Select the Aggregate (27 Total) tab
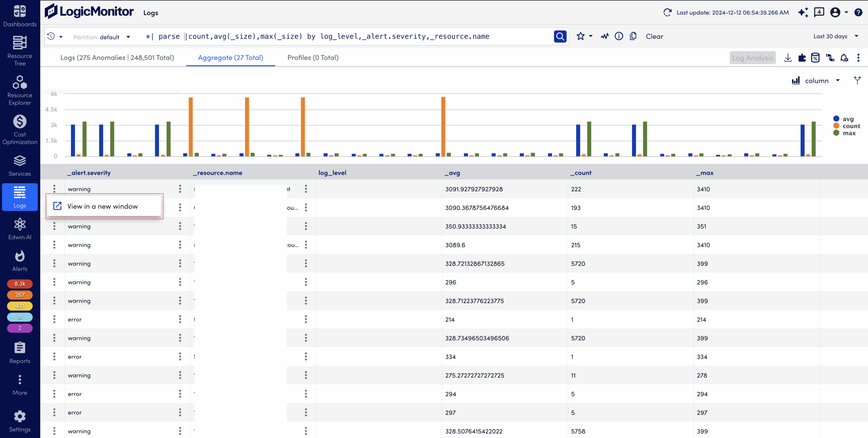868x438 pixels. pyautogui.click(x=231, y=58)
